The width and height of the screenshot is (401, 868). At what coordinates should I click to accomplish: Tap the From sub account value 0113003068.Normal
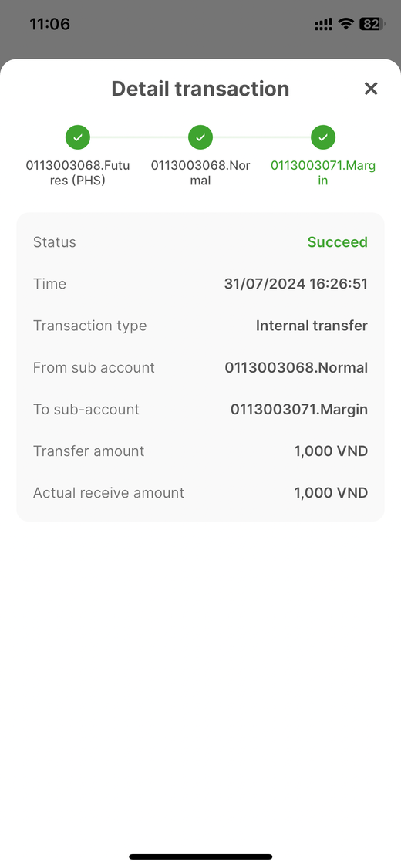(296, 367)
